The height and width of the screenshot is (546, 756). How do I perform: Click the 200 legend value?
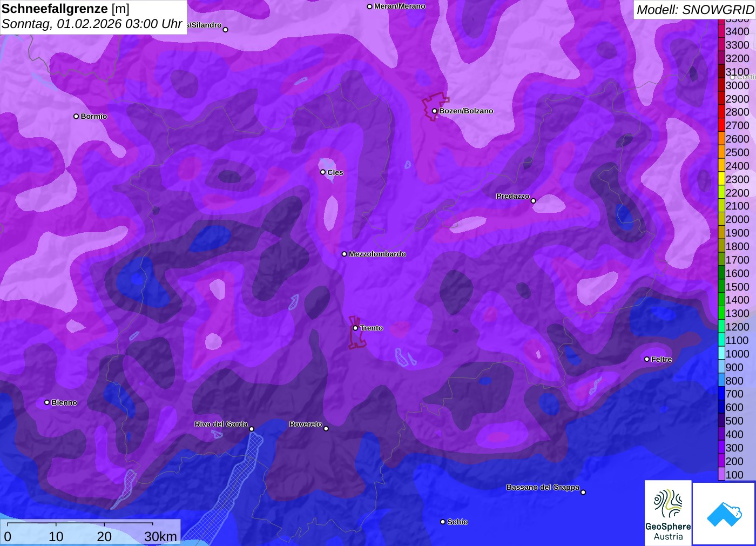click(734, 461)
